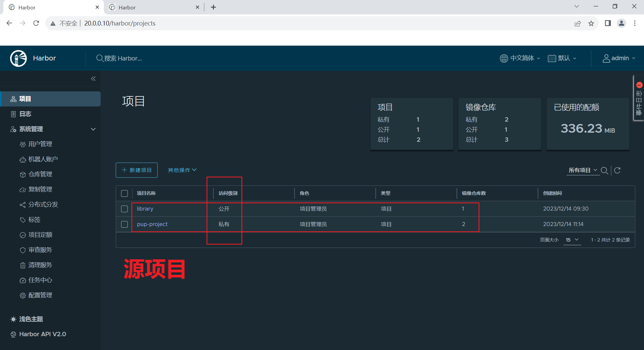
Task: Select the library project checkbox
Action: [x=124, y=209]
